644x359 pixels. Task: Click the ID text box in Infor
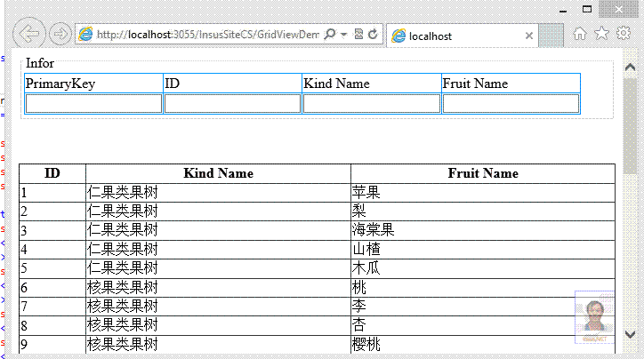point(232,103)
